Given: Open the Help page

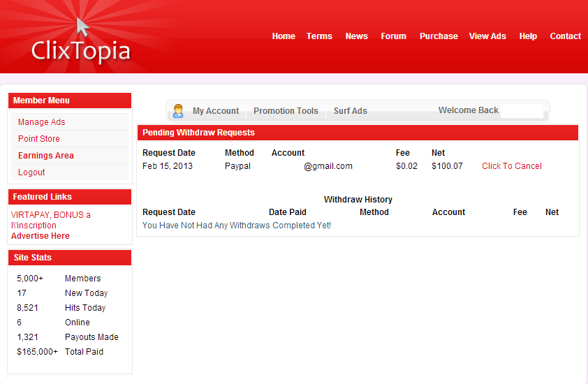Looking at the screenshot, I should tap(528, 36).
